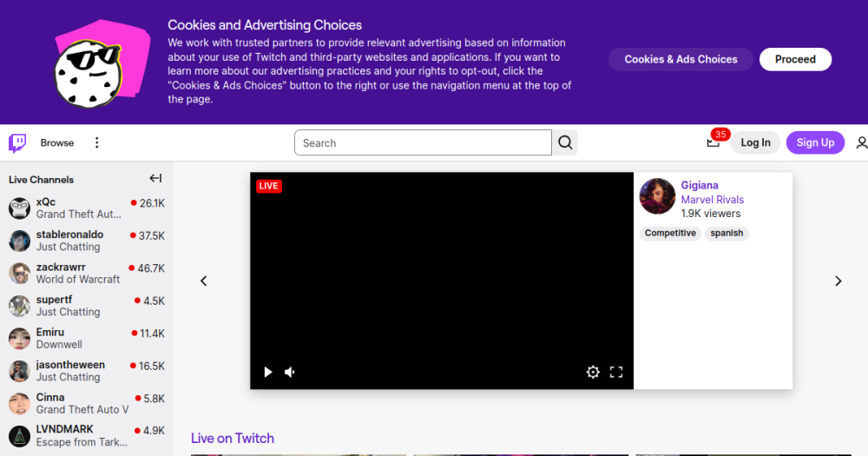This screenshot has height=456, width=868.
Task: Collapse the Live Channels sidebar
Action: tap(155, 178)
